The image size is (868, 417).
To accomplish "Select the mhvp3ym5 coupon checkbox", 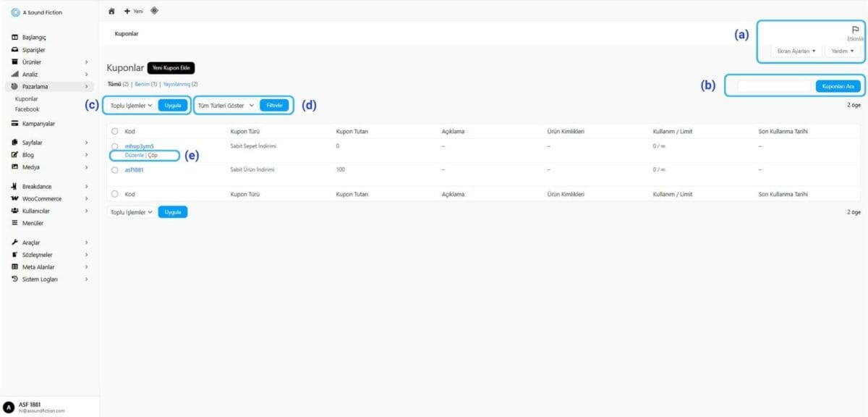I will coord(114,146).
